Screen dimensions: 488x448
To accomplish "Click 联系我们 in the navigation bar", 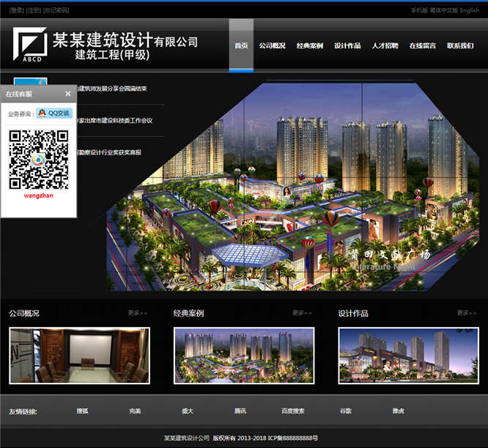I will (460, 45).
